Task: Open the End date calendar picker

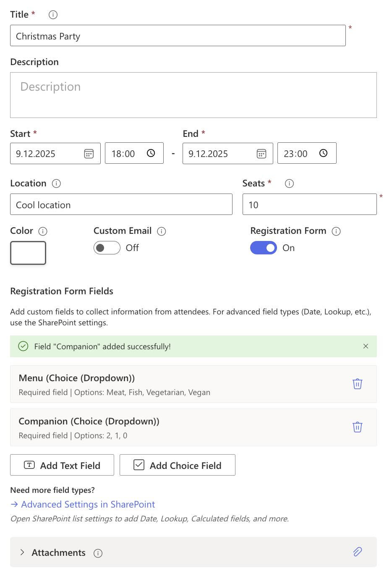Action: coord(261,154)
